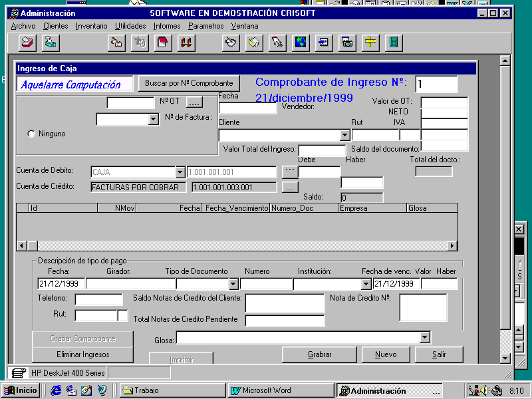Image resolution: width=532 pixels, height=399 pixels.
Task: Expand the Glosa combo box
Action: click(425, 338)
